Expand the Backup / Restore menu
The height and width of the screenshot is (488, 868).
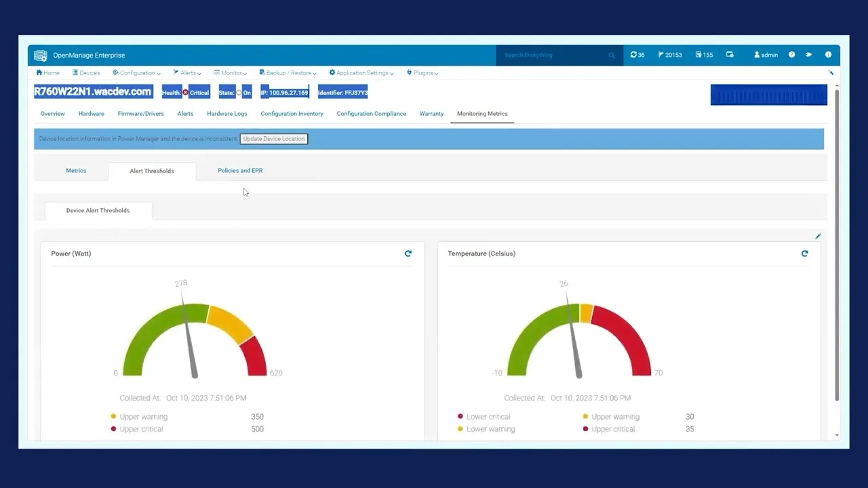[x=288, y=73]
